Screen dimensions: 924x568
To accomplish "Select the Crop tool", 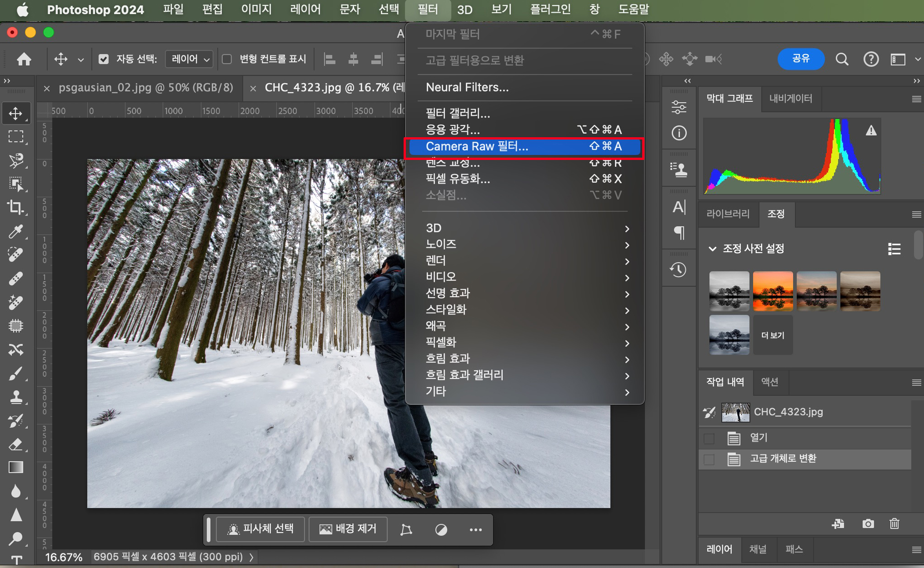I will click(15, 207).
